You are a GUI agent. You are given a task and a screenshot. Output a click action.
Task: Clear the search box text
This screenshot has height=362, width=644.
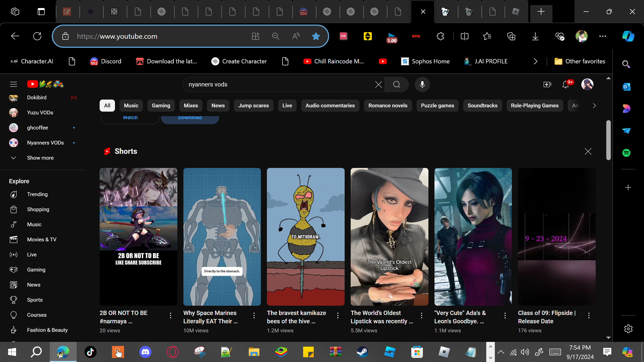pyautogui.click(x=378, y=84)
